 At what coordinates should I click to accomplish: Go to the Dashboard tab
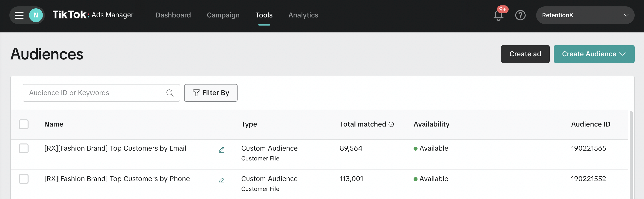tap(173, 15)
